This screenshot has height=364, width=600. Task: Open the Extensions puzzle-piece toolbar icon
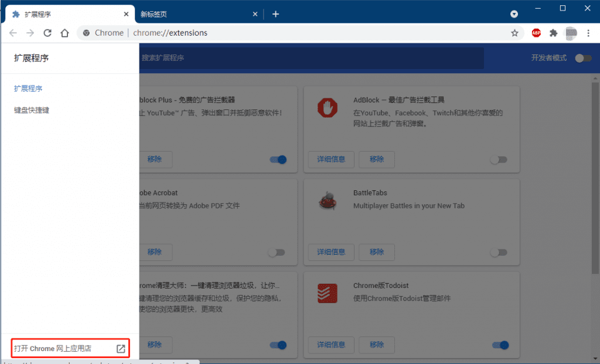[553, 33]
